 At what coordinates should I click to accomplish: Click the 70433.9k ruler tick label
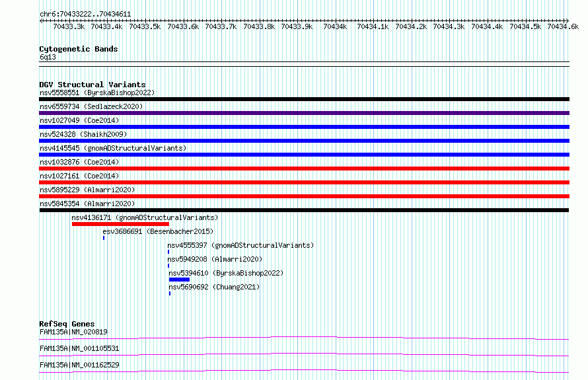297,26
